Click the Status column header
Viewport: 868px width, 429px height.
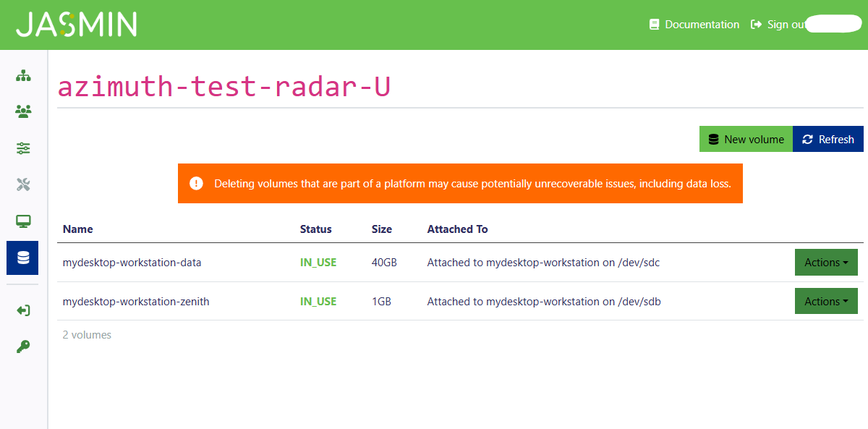[x=315, y=229]
